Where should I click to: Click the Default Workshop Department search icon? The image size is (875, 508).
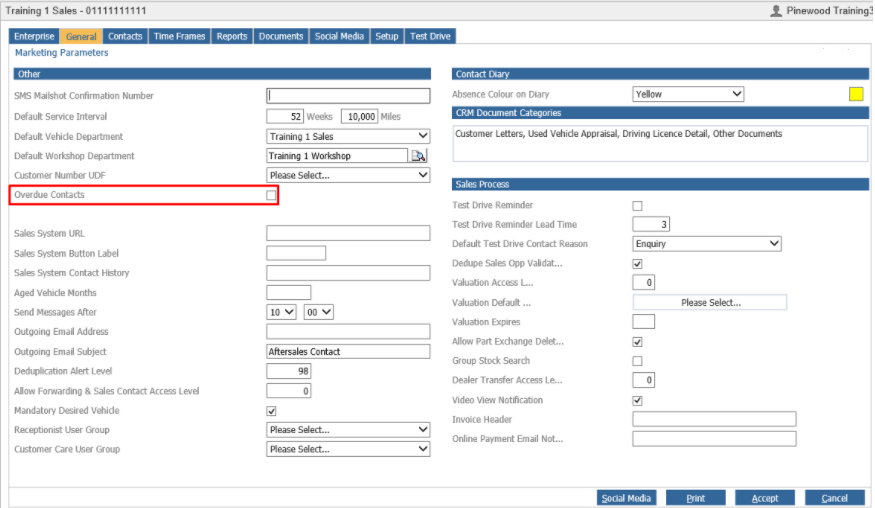[418, 156]
